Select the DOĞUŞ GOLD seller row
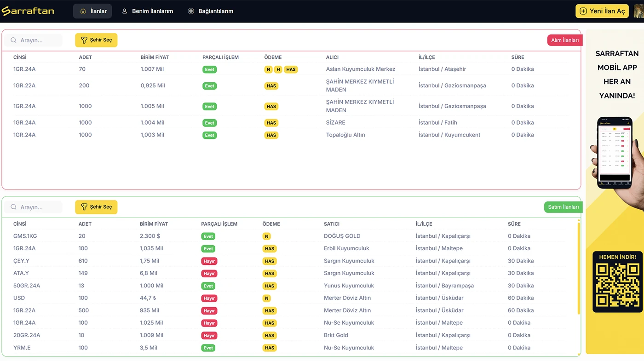The image size is (644, 361). click(342, 236)
